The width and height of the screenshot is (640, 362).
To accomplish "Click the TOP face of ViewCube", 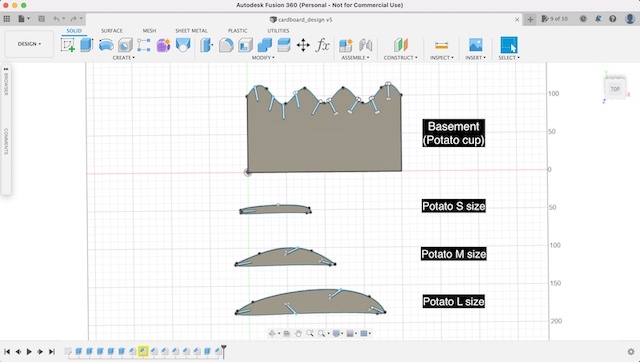I will [x=615, y=89].
